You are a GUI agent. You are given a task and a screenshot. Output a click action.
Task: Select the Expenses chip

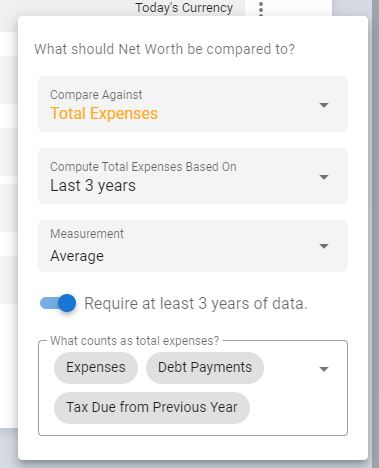point(96,367)
